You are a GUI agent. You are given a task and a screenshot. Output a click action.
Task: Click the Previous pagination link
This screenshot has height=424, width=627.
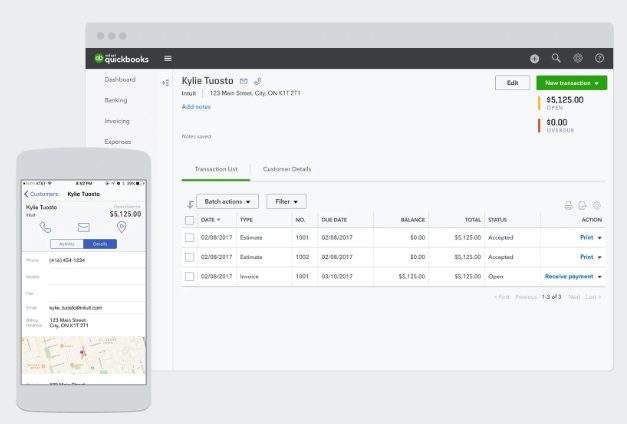[x=526, y=297]
